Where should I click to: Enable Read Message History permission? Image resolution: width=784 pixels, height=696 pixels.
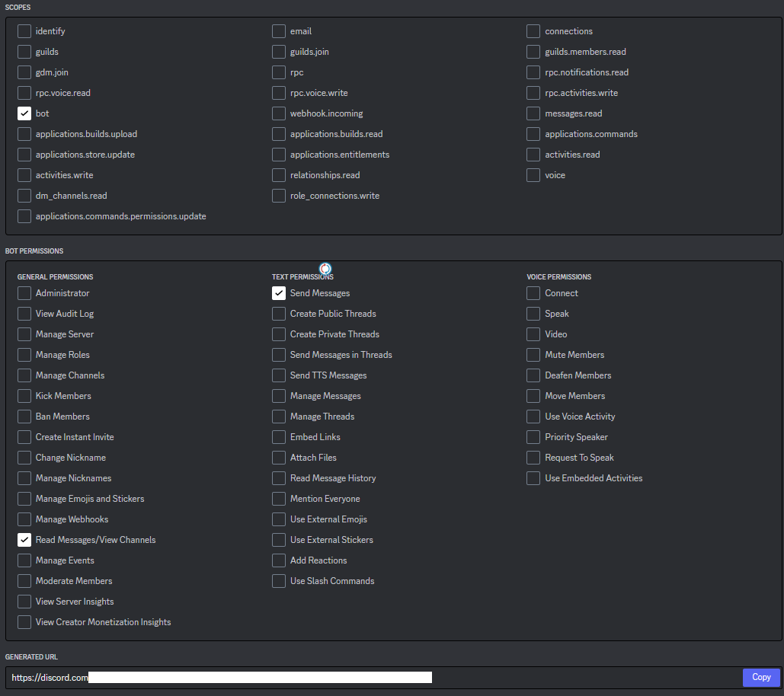point(279,477)
